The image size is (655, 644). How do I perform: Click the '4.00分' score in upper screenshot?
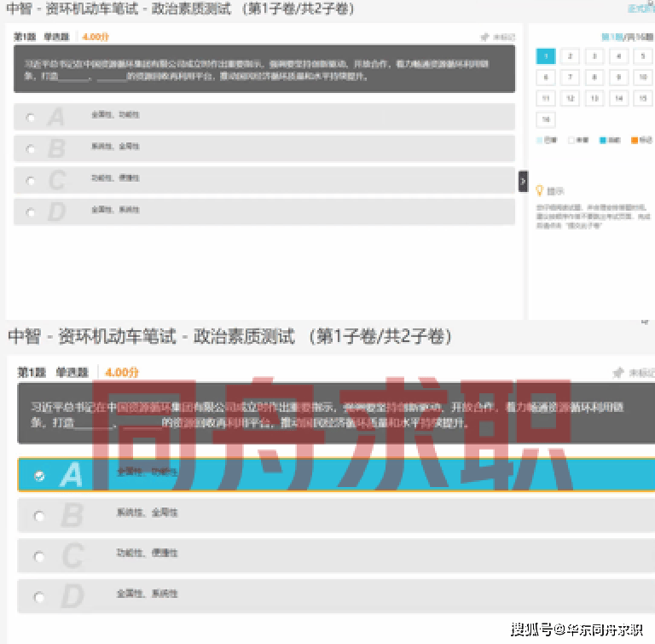pos(96,37)
